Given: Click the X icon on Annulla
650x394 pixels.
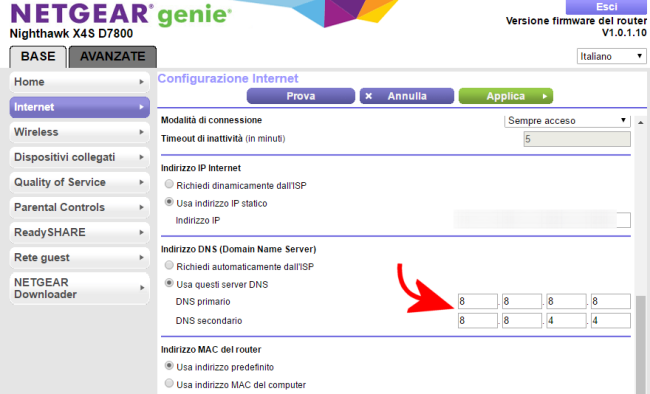Looking at the screenshot, I should 369,96.
